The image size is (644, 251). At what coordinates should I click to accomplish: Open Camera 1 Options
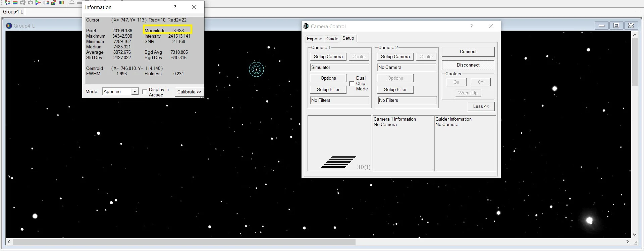click(x=328, y=78)
